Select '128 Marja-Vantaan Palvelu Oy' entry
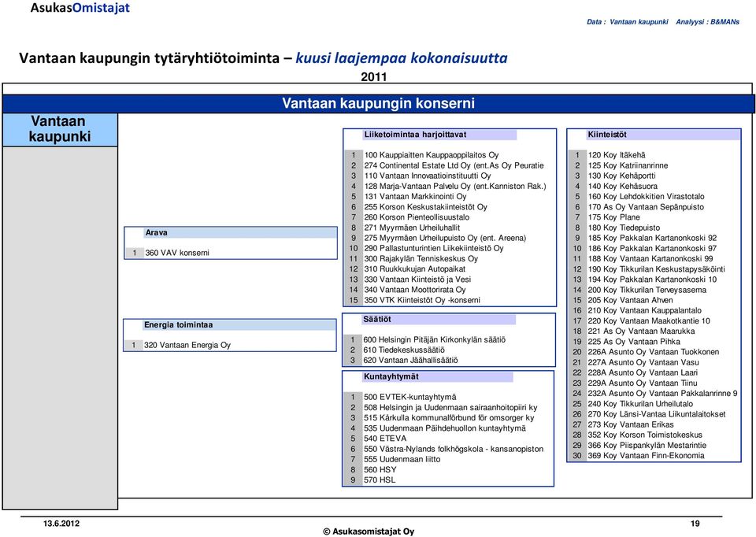Viewport: 756px width, 537px height. [455, 186]
